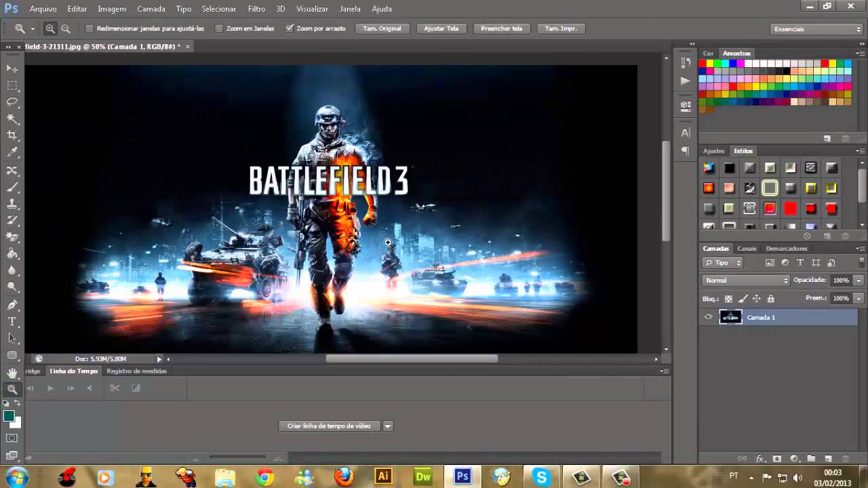Open the Normal blend mode dropdown
The height and width of the screenshot is (488, 868).
click(746, 280)
